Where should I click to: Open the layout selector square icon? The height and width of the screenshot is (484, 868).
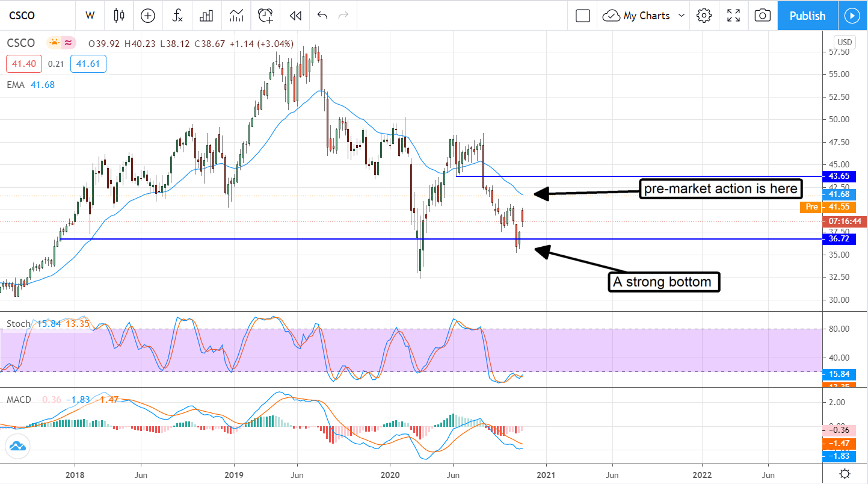tap(582, 16)
